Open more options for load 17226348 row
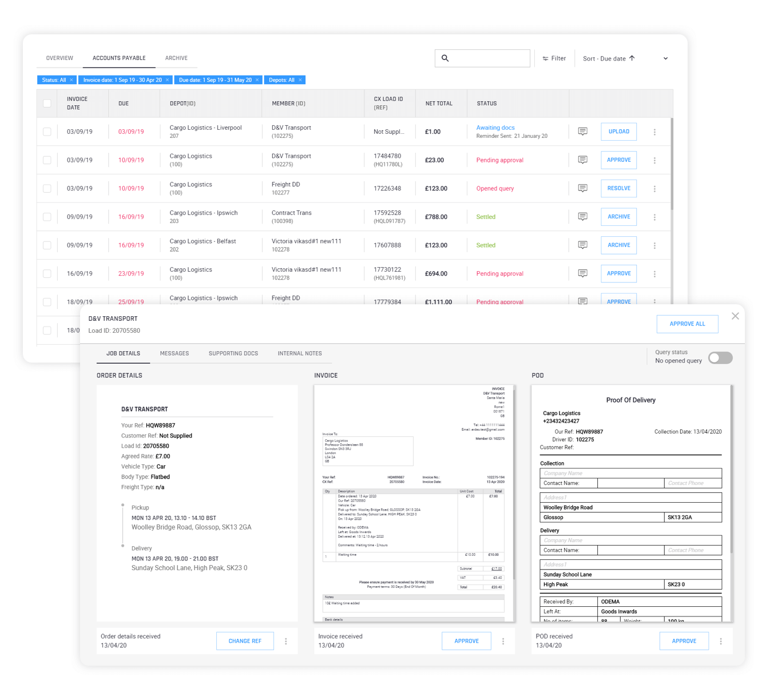762x700 pixels. 654,189
